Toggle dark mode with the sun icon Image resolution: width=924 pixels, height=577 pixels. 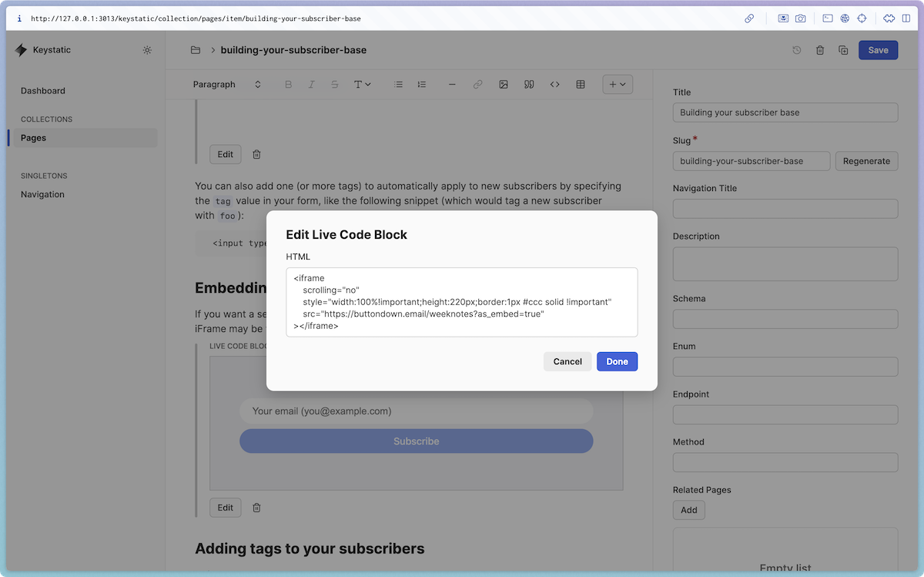[x=147, y=49]
